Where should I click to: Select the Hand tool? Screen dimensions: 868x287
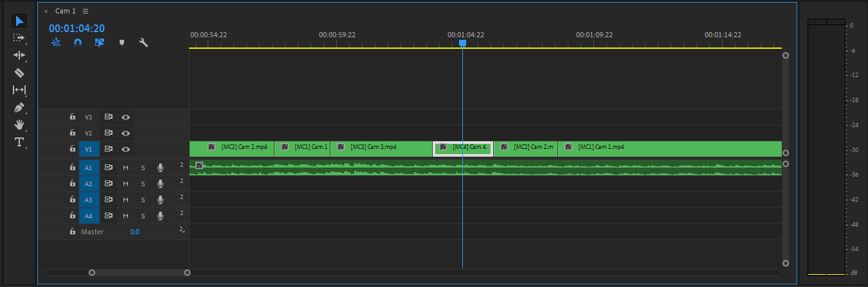coord(19,125)
